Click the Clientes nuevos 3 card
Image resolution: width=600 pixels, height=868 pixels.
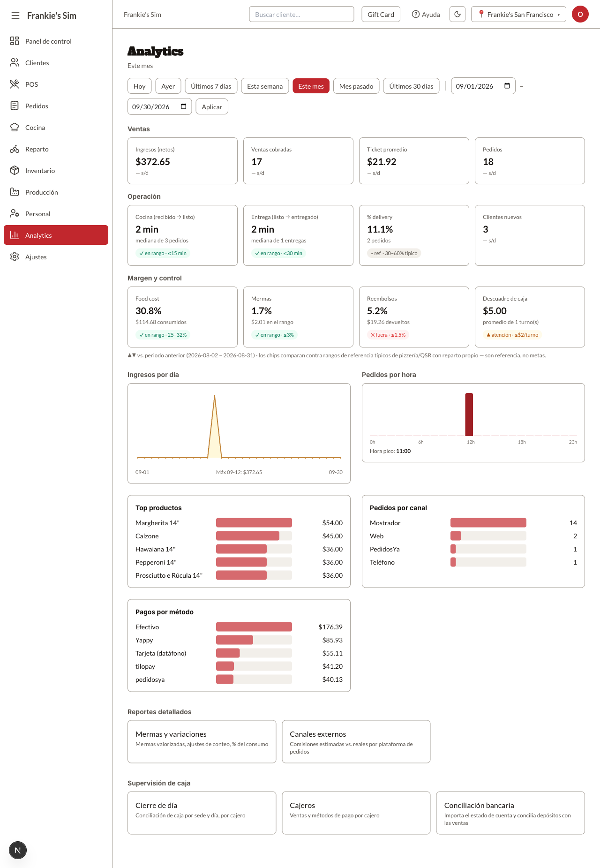pyautogui.click(x=530, y=235)
